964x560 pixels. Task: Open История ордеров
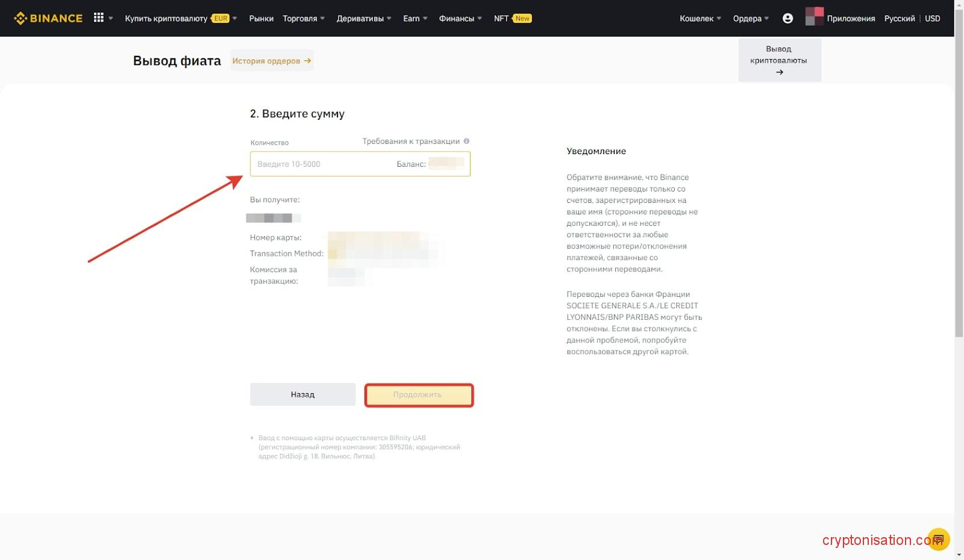tap(271, 60)
